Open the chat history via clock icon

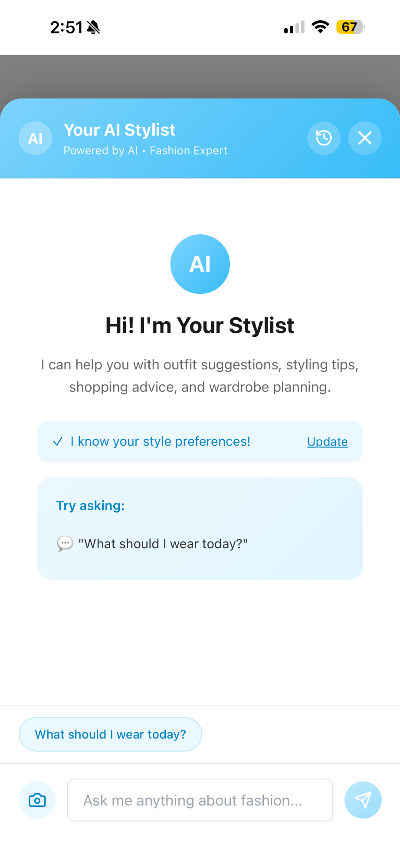click(x=324, y=138)
